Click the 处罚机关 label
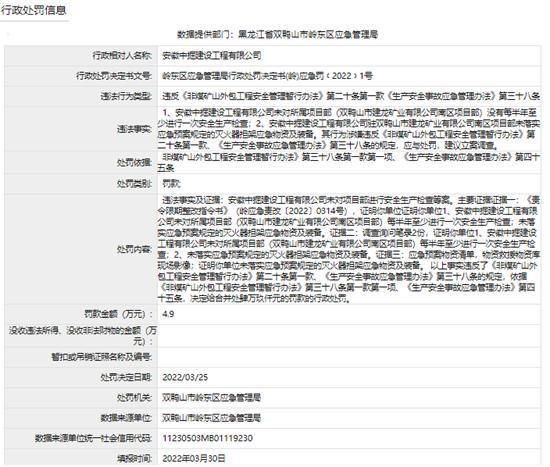 [134, 398]
